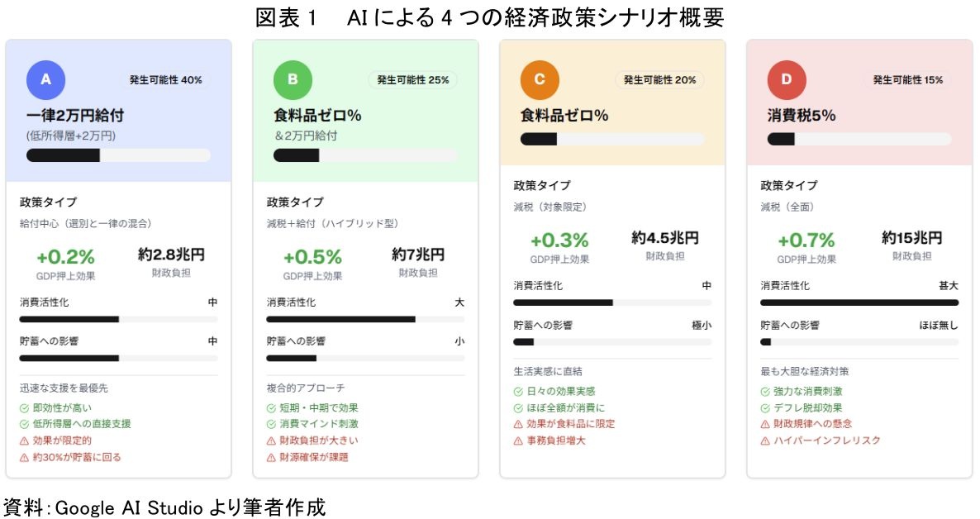Viewport: 980px width, 519px height.
Task: Select the red "D" circle badge
Action: [787, 79]
